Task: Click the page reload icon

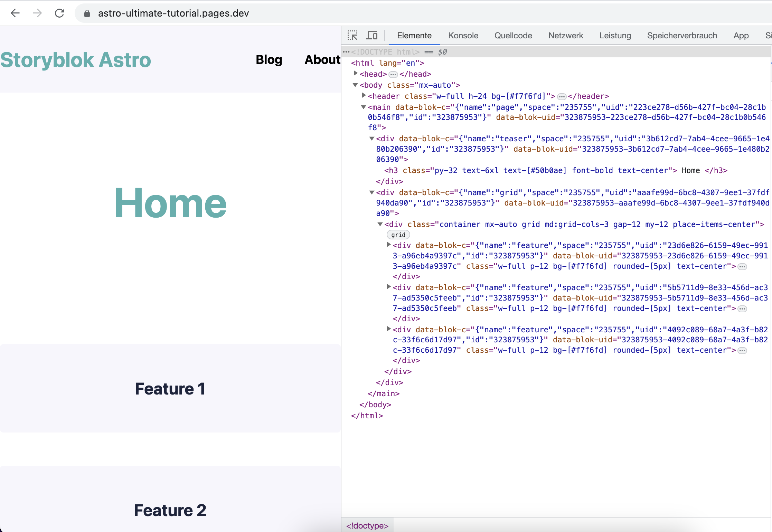Action: (x=59, y=13)
